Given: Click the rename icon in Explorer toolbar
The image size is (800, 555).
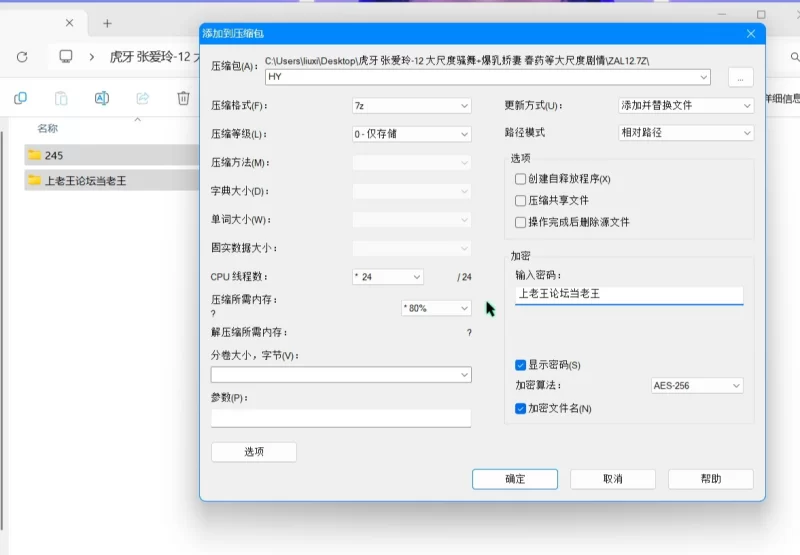Looking at the screenshot, I should [102, 98].
